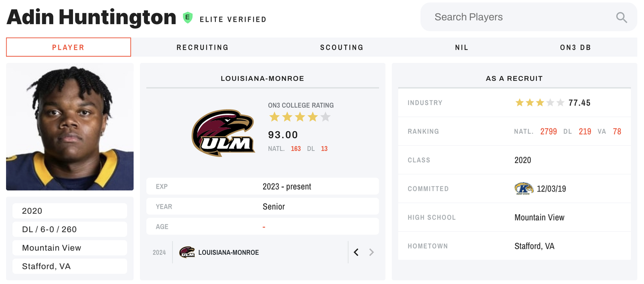Click the DL ranking 219 link
Viewport: 644px width, 284px height.
pos(585,132)
